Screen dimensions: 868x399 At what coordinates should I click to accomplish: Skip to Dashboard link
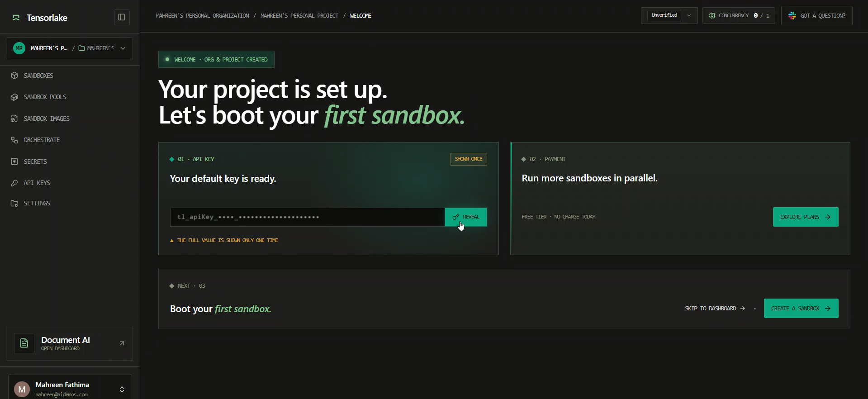click(x=715, y=309)
